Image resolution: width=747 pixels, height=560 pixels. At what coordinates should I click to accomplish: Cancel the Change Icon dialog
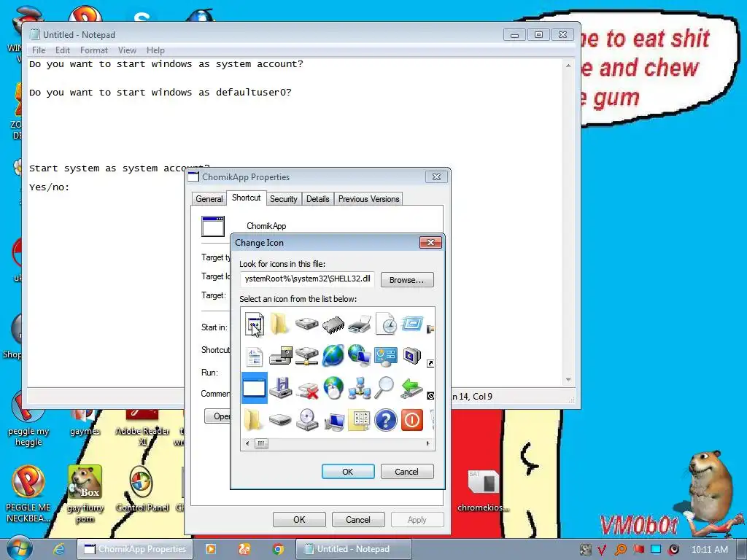[x=407, y=472]
